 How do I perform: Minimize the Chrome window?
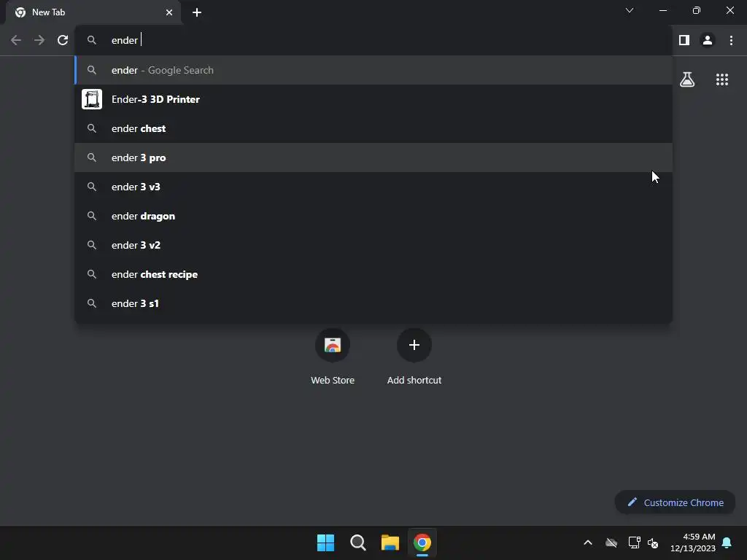(x=663, y=10)
